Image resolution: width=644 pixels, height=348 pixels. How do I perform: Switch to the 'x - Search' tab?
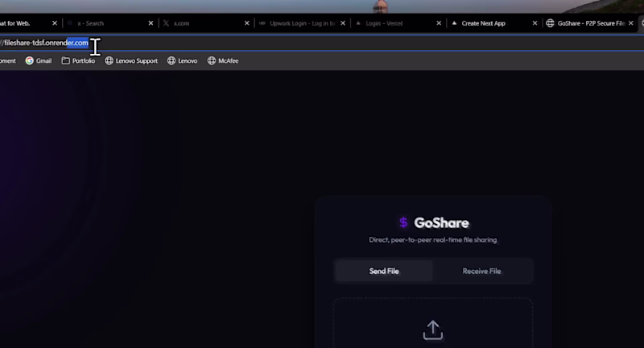(105, 23)
